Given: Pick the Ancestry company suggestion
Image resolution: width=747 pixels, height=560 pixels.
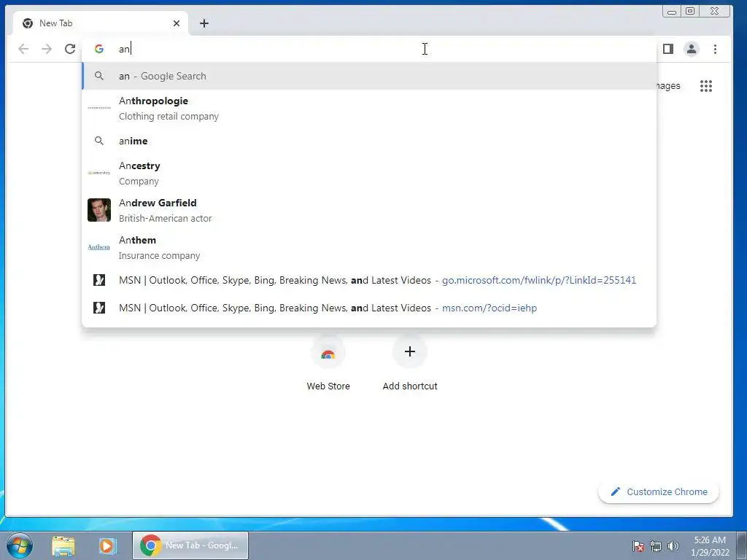Looking at the screenshot, I should 369,174.
